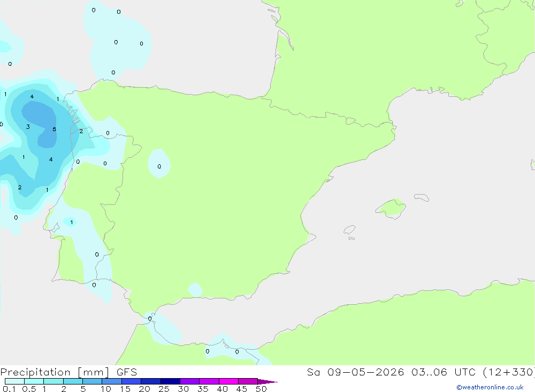Viewport: 535px width, 392px height.
Task: Select the 2–5 mm legend color swatch
Action: [73, 381]
